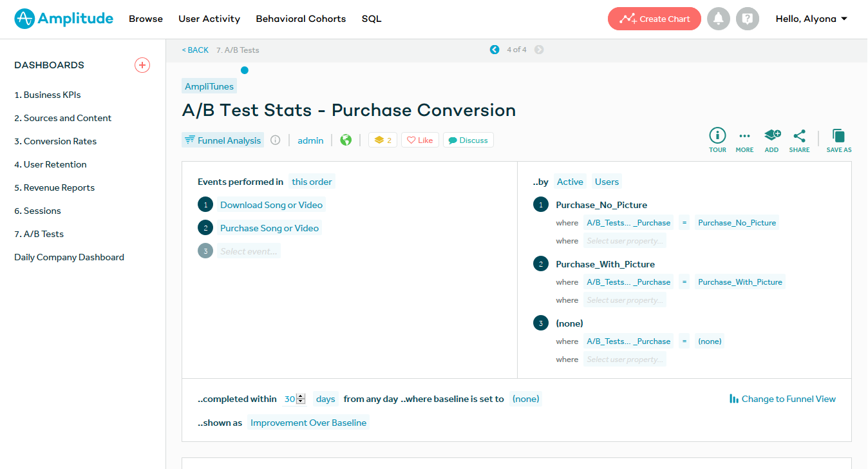Expand the Hello, Alyona user menu

click(x=811, y=19)
